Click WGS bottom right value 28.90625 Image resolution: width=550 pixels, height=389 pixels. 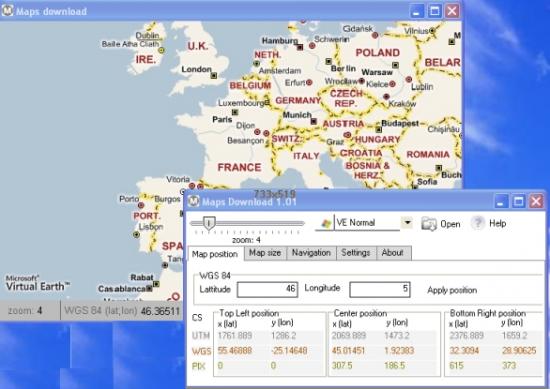coord(519,350)
